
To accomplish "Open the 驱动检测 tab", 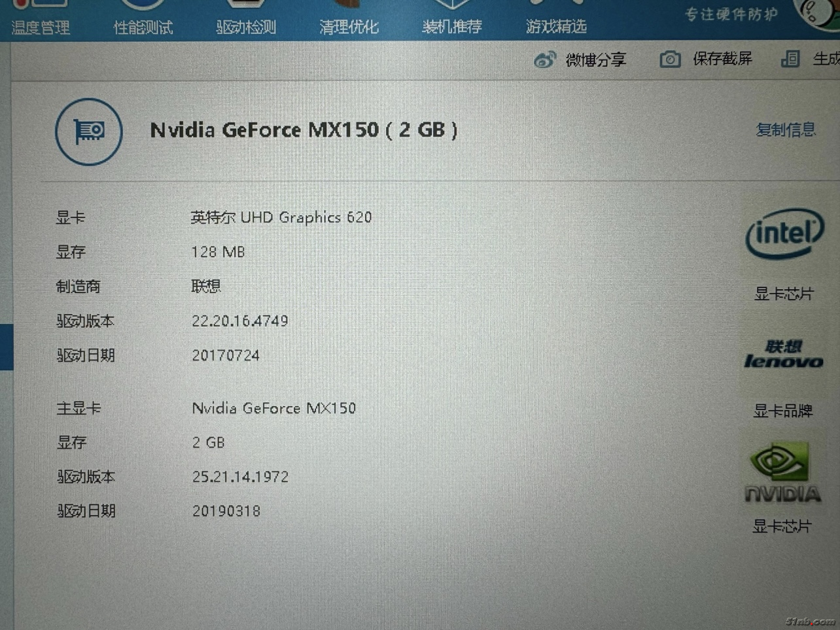I will pos(246,27).
